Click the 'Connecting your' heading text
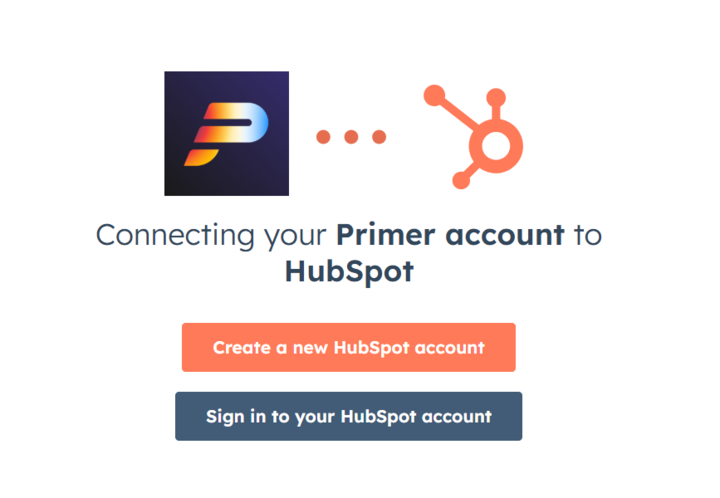720x498 pixels. coord(211,236)
